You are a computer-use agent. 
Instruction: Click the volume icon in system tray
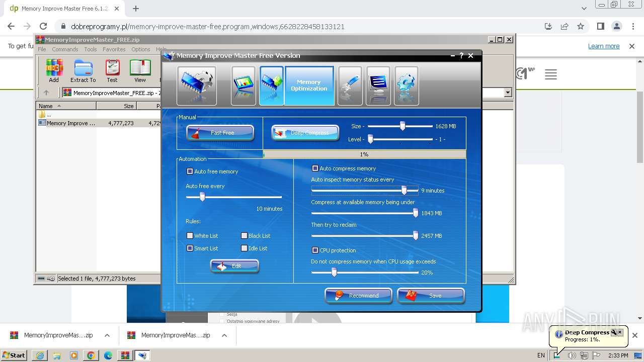[572, 355]
